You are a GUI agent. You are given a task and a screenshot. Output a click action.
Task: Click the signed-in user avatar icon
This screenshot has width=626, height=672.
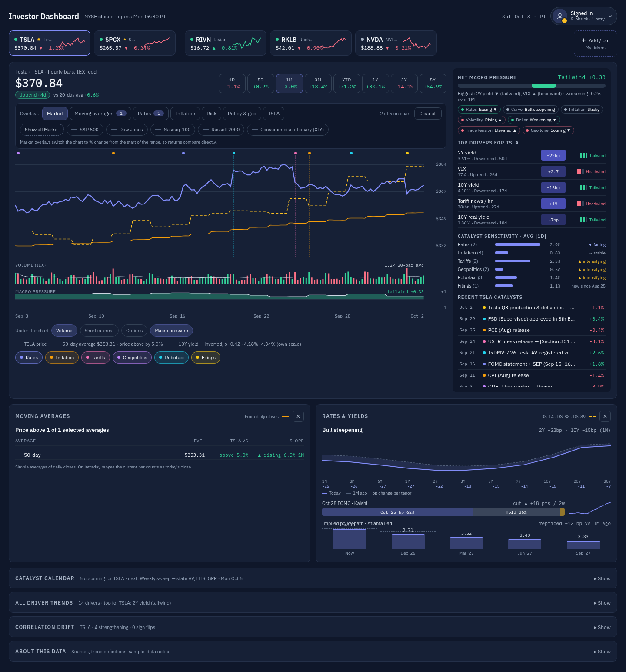[x=560, y=16]
